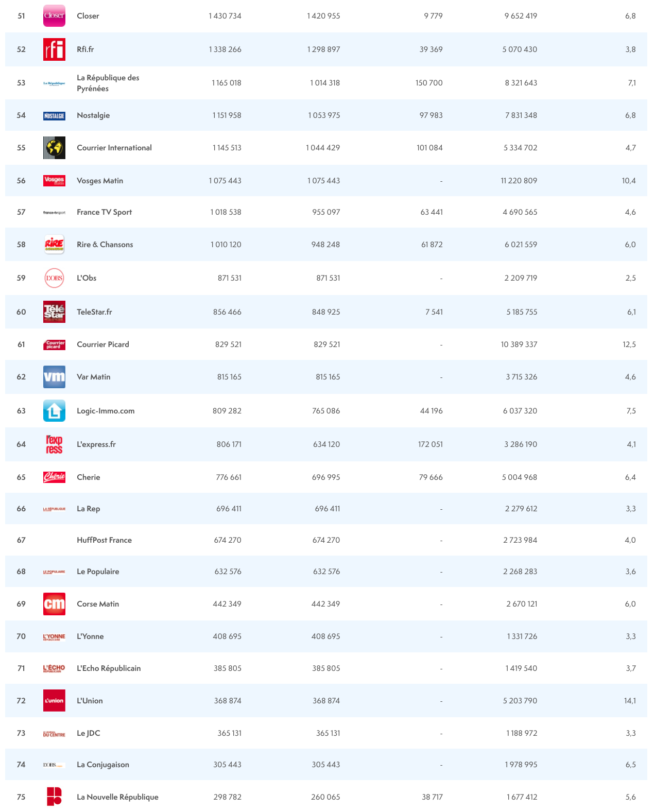Click the red Rfi.fr logo icon
654x812 pixels.
point(54,49)
